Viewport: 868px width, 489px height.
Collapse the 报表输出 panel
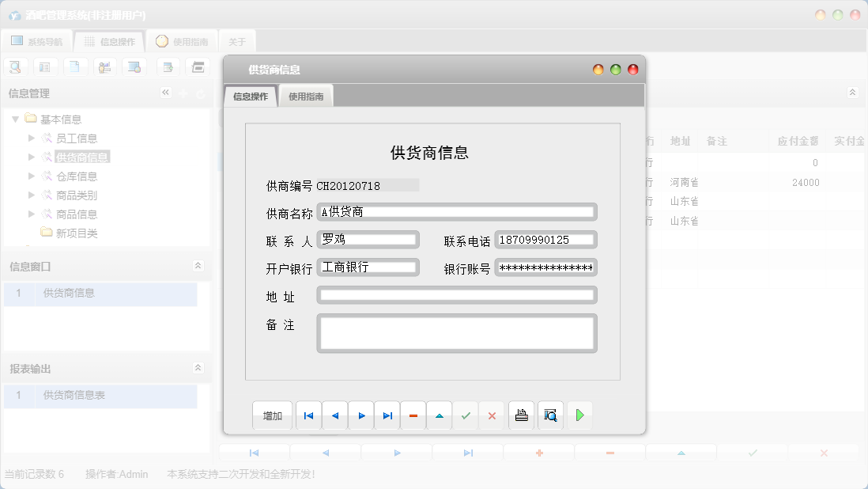(198, 367)
